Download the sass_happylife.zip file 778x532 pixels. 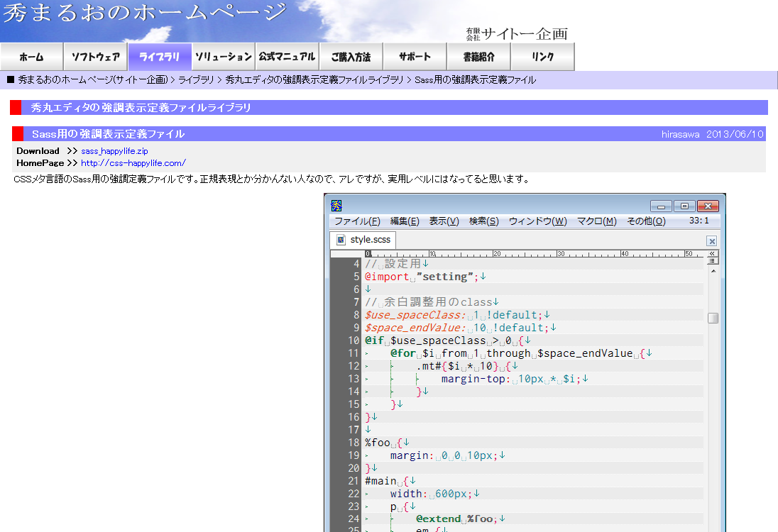pyautogui.click(x=114, y=151)
